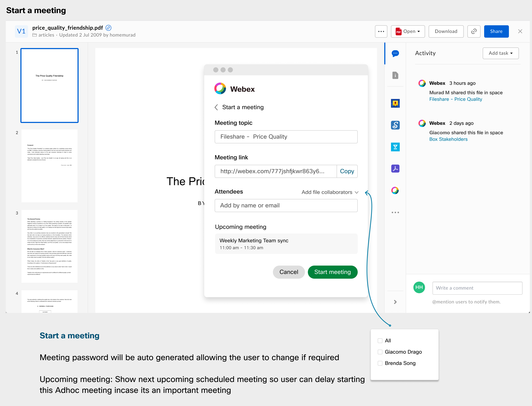Open the more options ellipsis menu in header
Screen dimensions: 532x406
click(x=381, y=31)
